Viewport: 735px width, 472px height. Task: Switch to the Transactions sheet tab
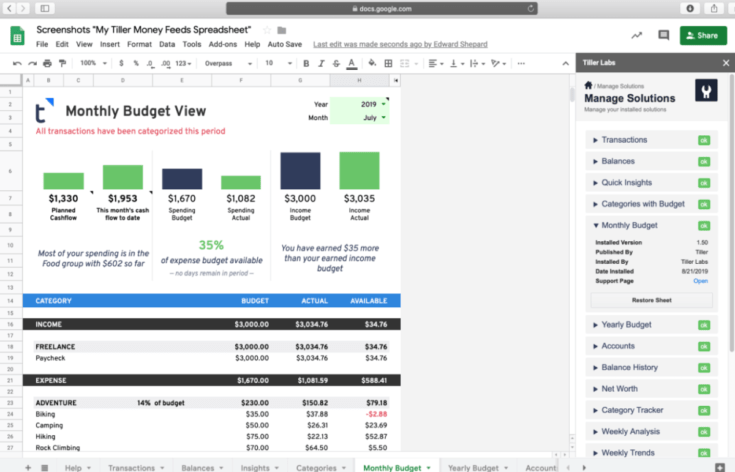point(135,467)
